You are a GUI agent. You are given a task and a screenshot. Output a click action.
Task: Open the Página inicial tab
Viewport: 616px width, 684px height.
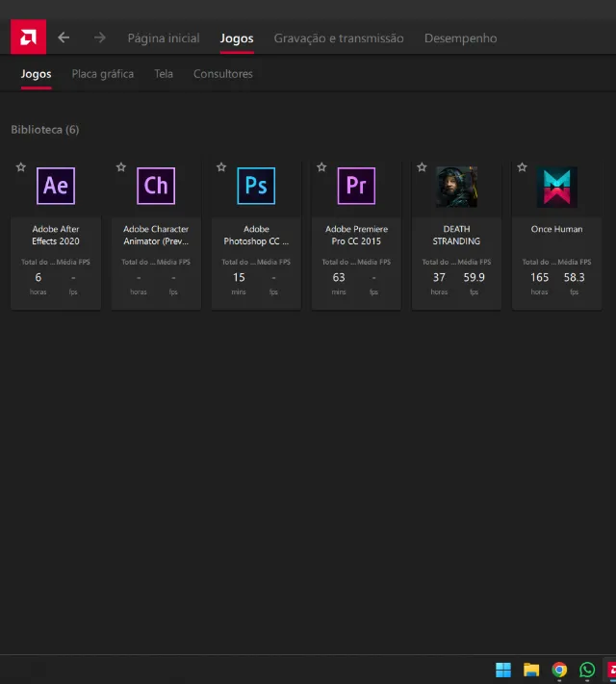coord(164,38)
